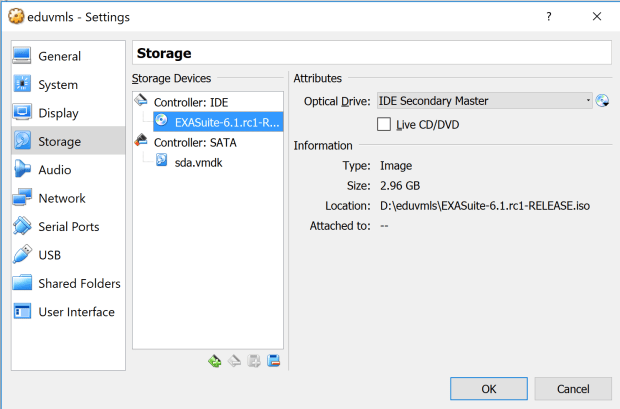This screenshot has height=409, width=620.
Task: Click the remove storage attachment icon
Action: (273, 360)
